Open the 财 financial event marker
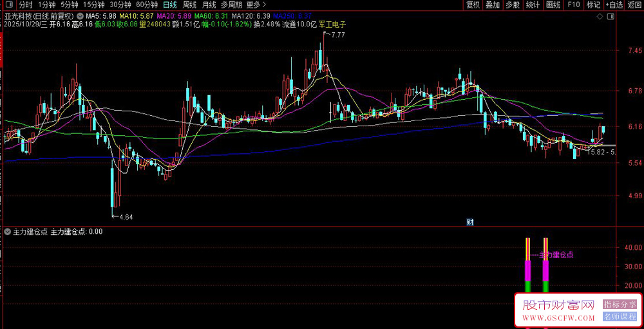Image resolution: width=644 pixels, height=329 pixels. [x=470, y=222]
